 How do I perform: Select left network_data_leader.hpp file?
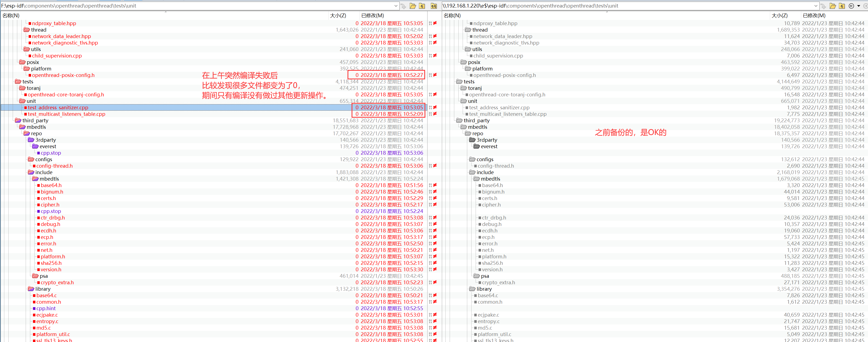(61, 36)
